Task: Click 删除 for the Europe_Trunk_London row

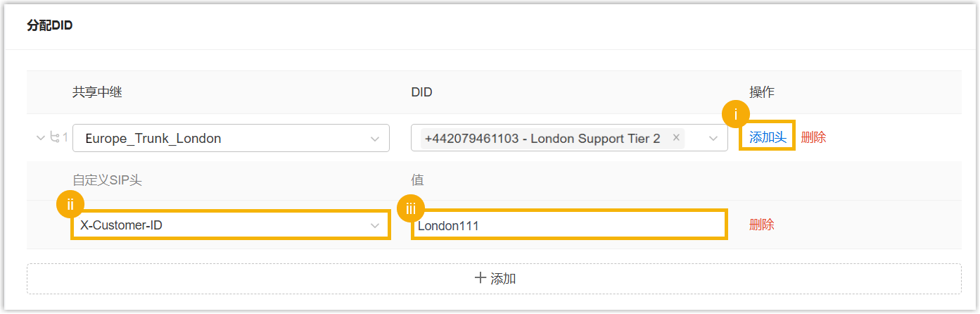Action: (x=813, y=137)
